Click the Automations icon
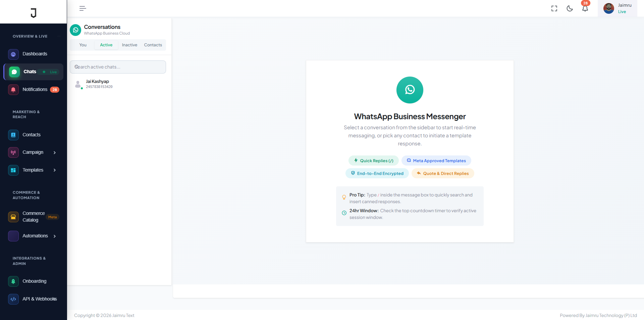 tap(13, 236)
